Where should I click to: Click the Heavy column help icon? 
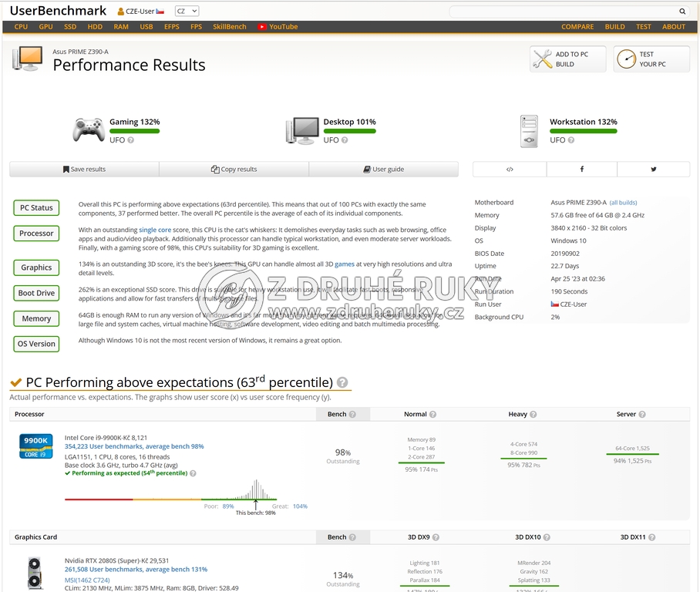533,414
